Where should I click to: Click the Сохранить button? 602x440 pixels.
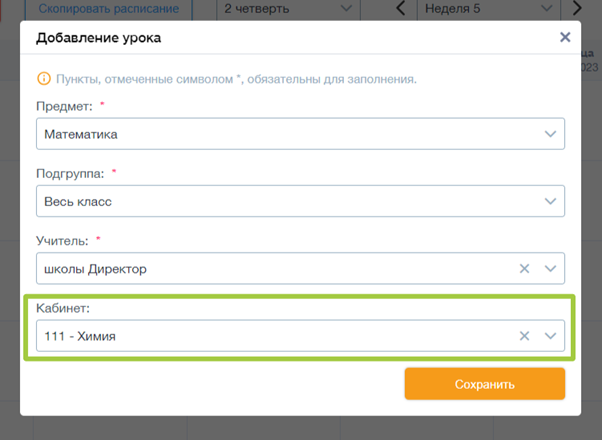point(485,384)
